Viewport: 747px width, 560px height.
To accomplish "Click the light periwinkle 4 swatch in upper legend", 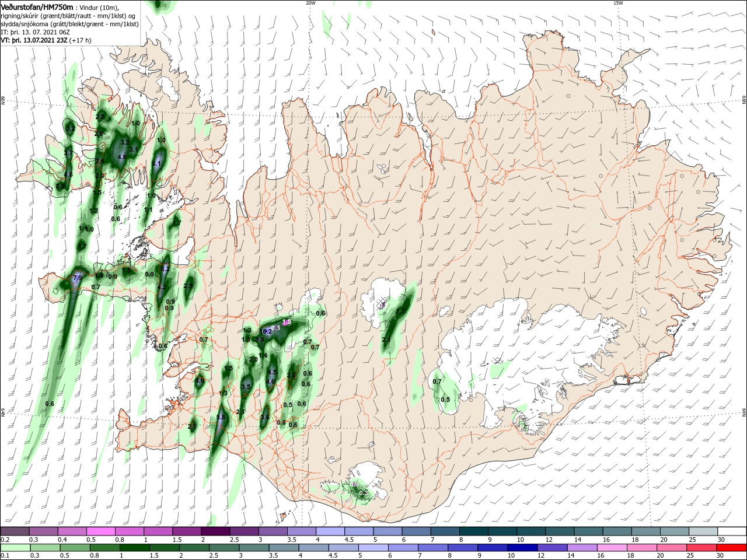I will (329, 531).
